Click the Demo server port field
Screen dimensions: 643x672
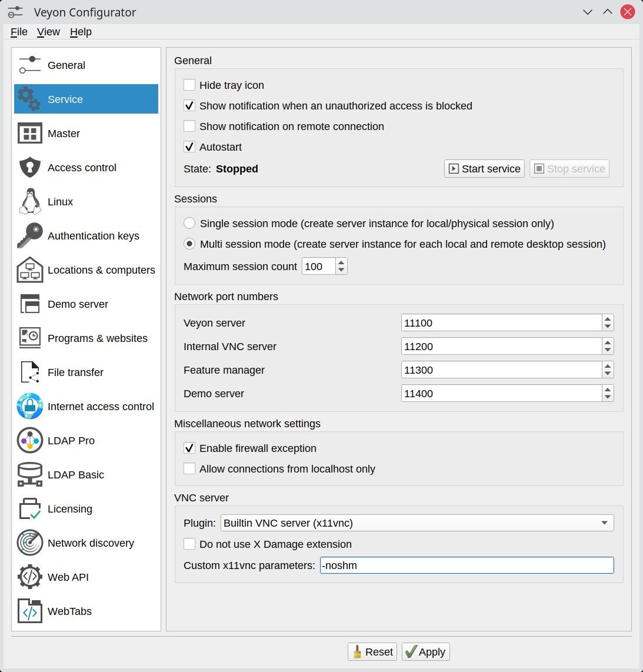tap(501, 394)
